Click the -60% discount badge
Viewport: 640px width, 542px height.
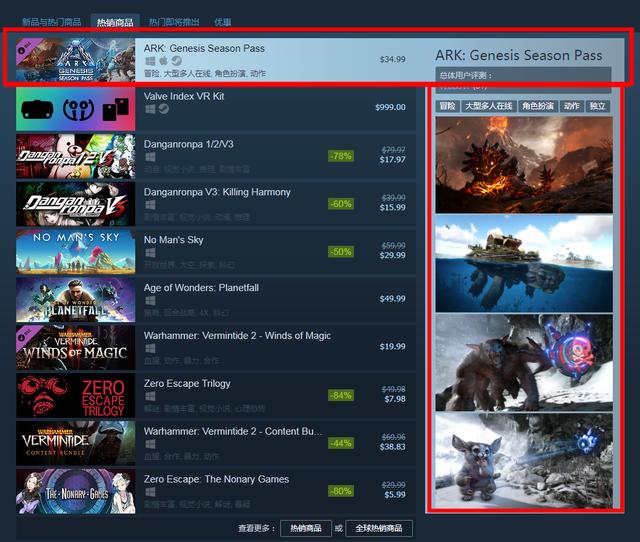point(341,204)
